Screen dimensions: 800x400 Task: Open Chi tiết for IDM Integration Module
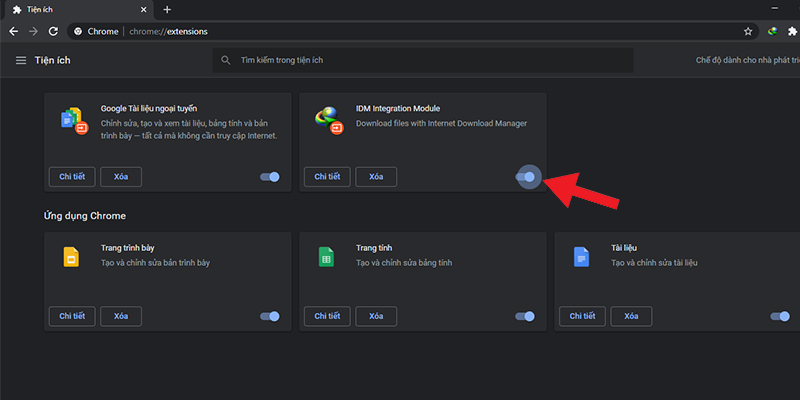click(x=327, y=177)
